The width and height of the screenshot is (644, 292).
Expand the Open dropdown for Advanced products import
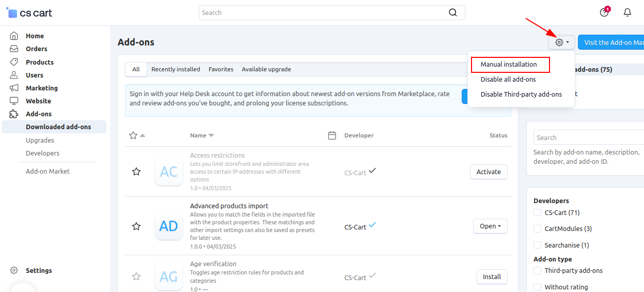point(490,226)
